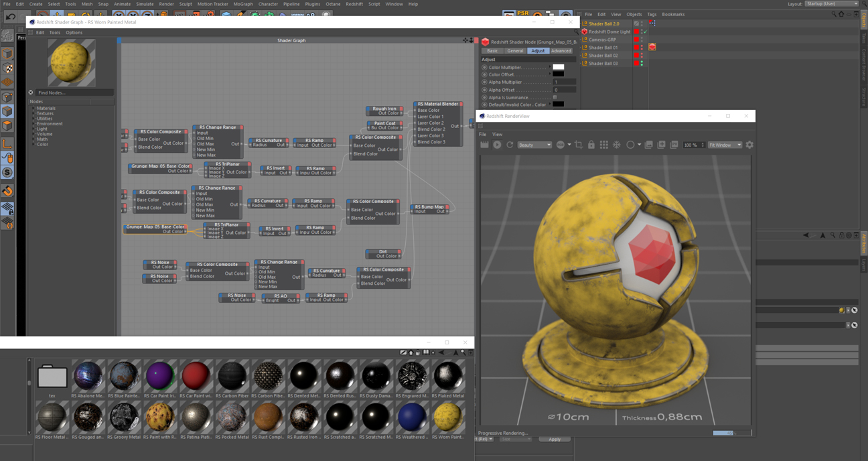Click the circle display mode icon in RenderView
This screenshot has width=868, height=461.
point(630,145)
